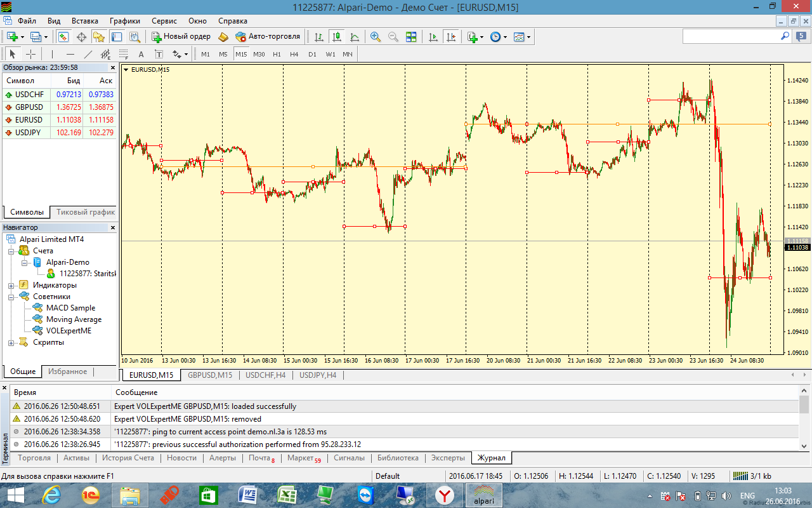Toggle the Авто-торговля button
This screenshot has height=508, width=812.
click(x=267, y=37)
